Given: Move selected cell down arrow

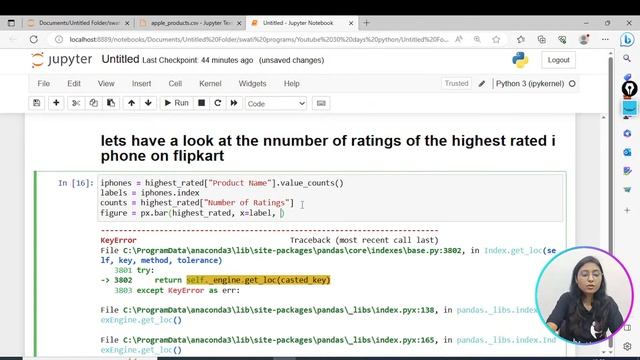Looking at the screenshot, I should tap(148, 103).
